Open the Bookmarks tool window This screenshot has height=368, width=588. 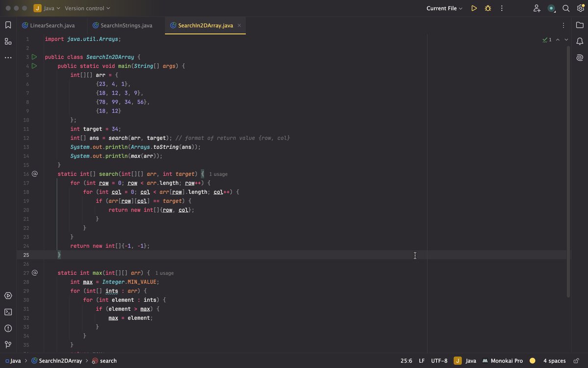point(8,25)
